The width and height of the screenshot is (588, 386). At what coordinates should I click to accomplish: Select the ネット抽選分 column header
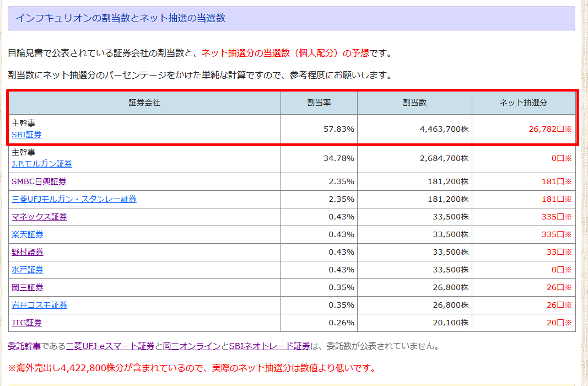524,102
